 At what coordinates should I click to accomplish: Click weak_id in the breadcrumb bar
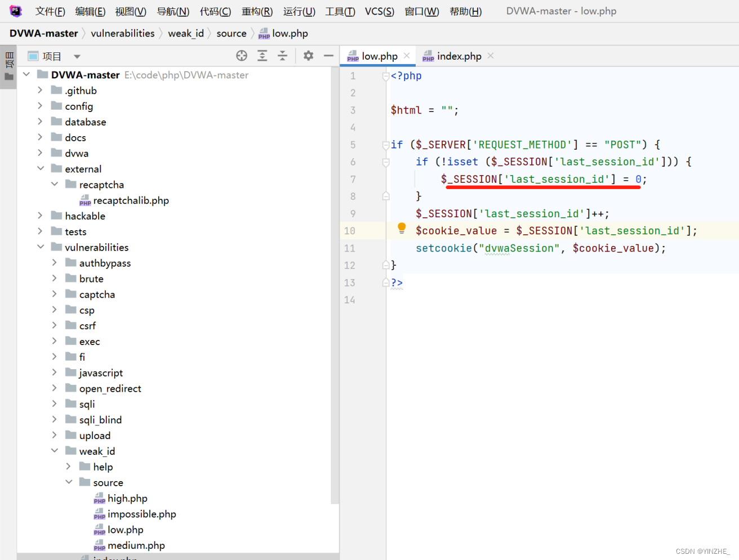pos(186,33)
